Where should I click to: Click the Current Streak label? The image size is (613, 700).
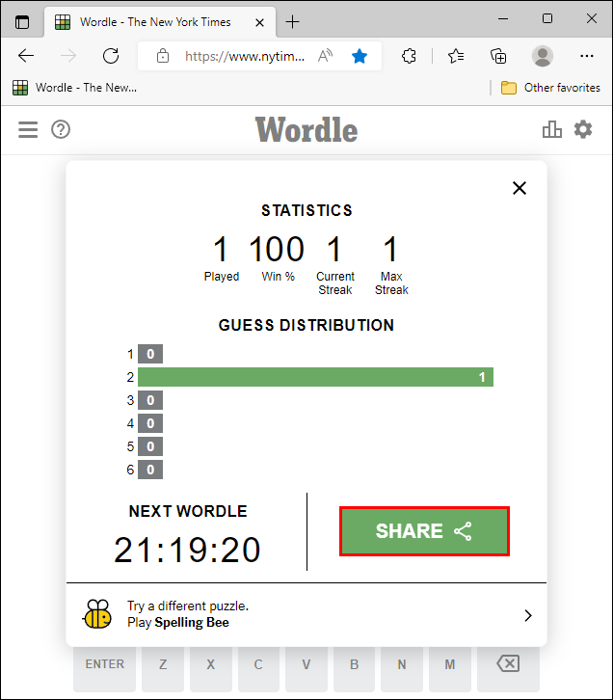[x=335, y=283]
